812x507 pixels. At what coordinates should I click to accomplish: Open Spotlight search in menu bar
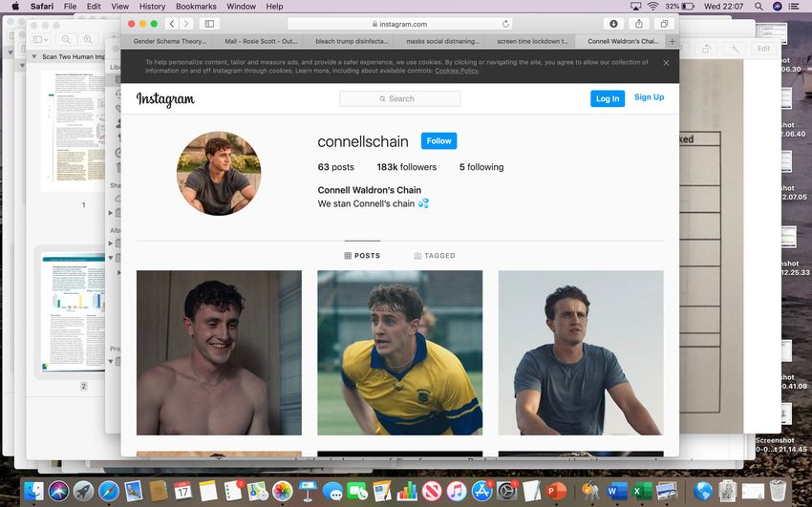pyautogui.click(x=759, y=7)
